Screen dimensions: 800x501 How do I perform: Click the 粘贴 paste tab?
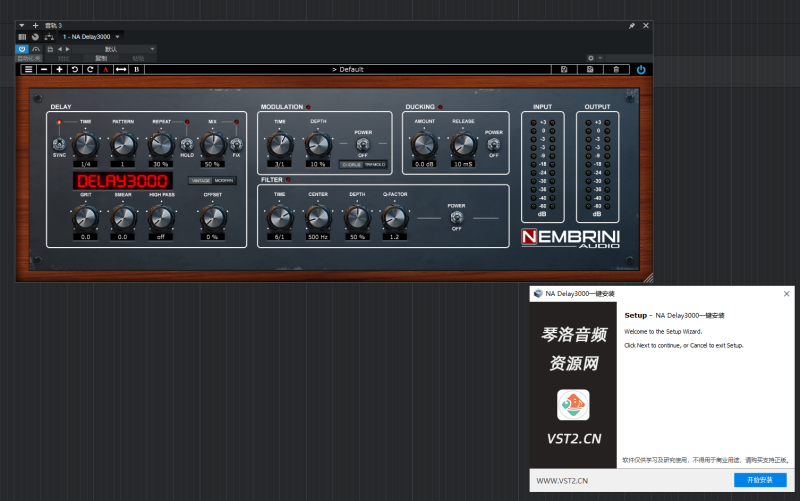[x=138, y=58]
